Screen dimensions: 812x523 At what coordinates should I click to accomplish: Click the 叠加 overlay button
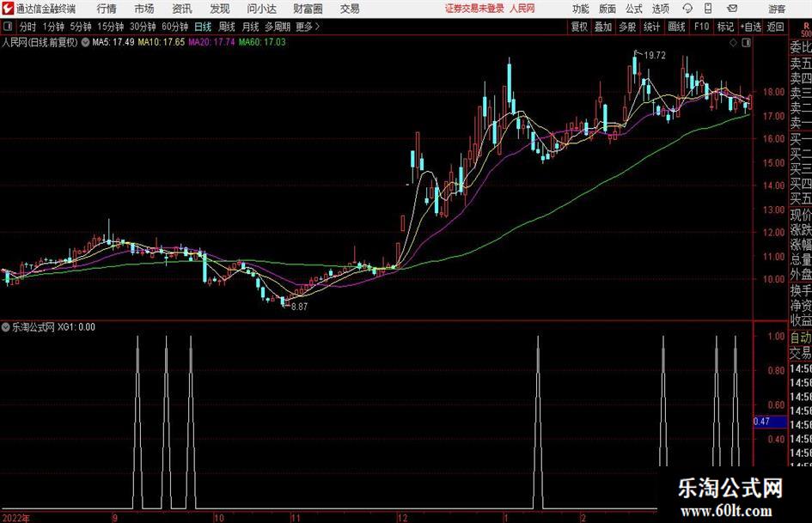603,27
